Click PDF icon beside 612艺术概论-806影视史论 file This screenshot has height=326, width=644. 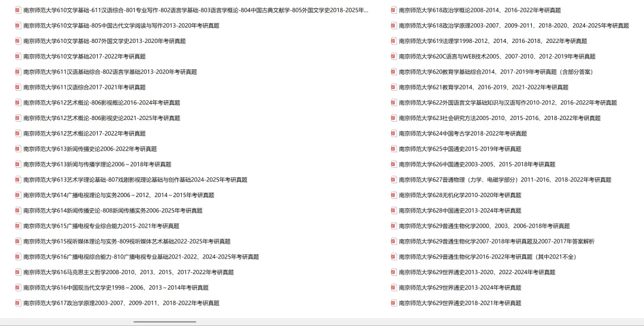coord(18,118)
